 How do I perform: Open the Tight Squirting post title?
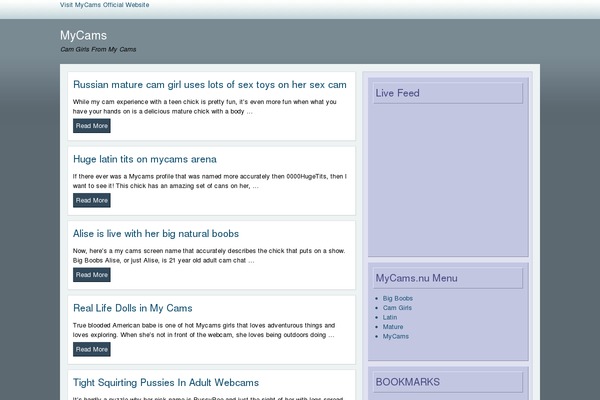coord(166,383)
